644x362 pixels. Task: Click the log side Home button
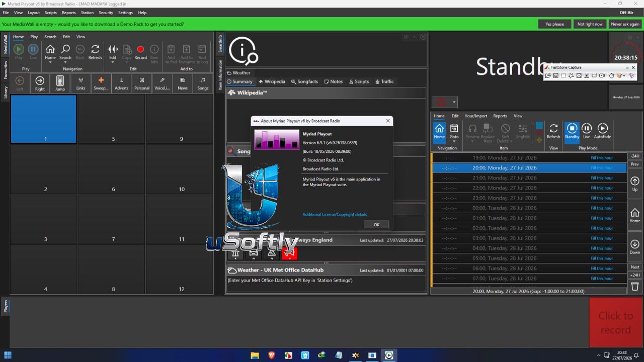[x=635, y=216]
